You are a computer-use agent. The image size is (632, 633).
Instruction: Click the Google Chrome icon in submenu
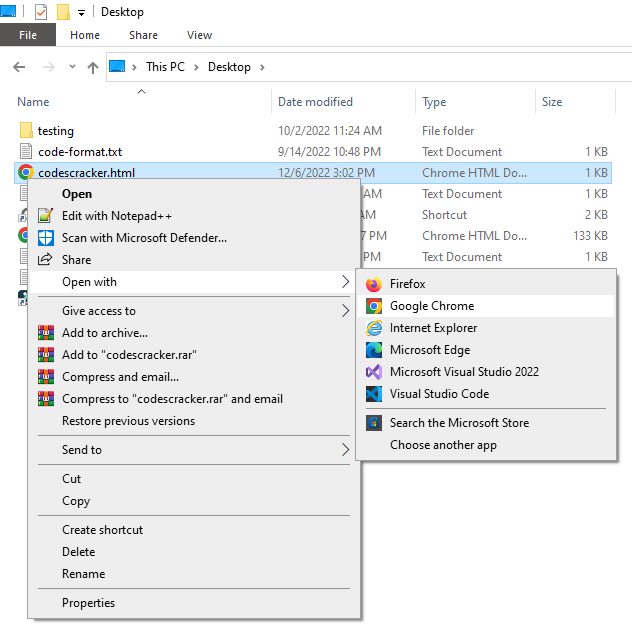pyautogui.click(x=374, y=306)
